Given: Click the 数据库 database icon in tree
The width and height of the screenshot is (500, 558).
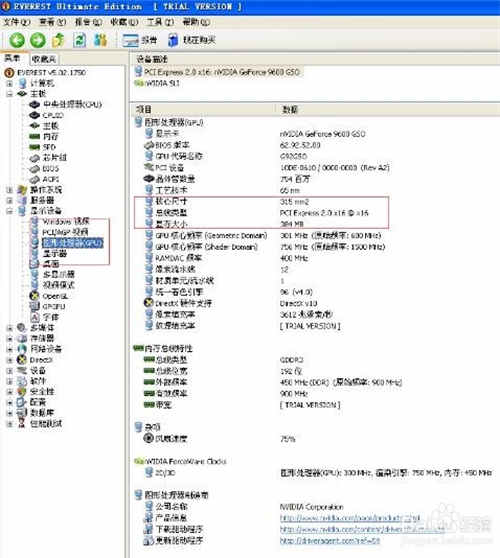Looking at the screenshot, I should pyautogui.click(x=22, y=413).
